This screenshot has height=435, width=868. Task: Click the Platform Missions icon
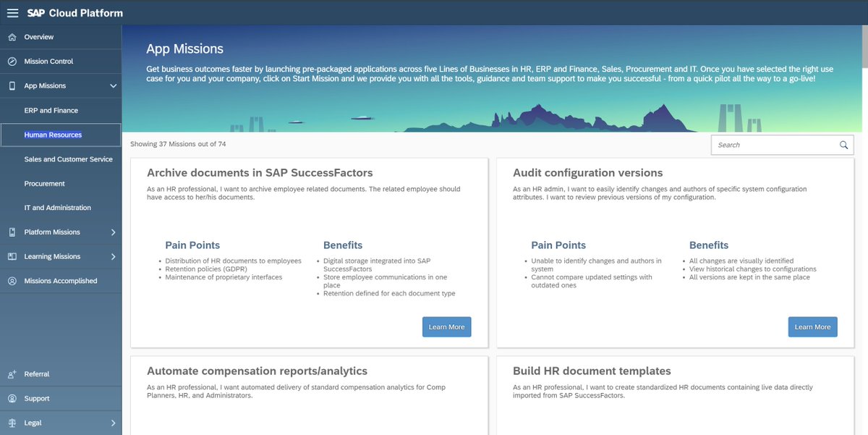[12, 232]
